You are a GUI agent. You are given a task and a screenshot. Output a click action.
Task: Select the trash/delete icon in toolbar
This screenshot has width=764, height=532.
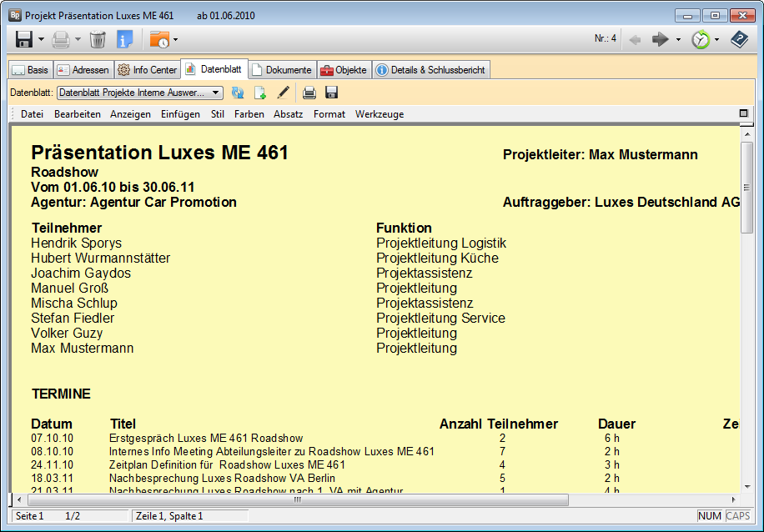[98, 39]
